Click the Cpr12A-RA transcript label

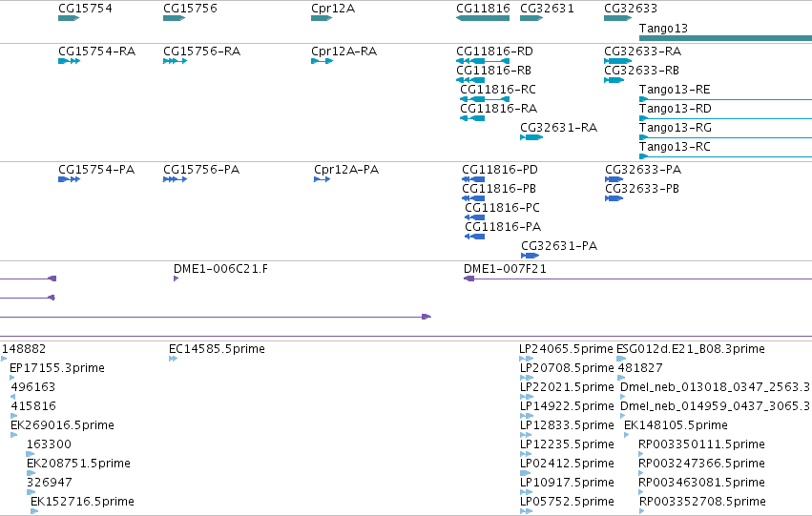pyautogui.click(x=344, y=52)
